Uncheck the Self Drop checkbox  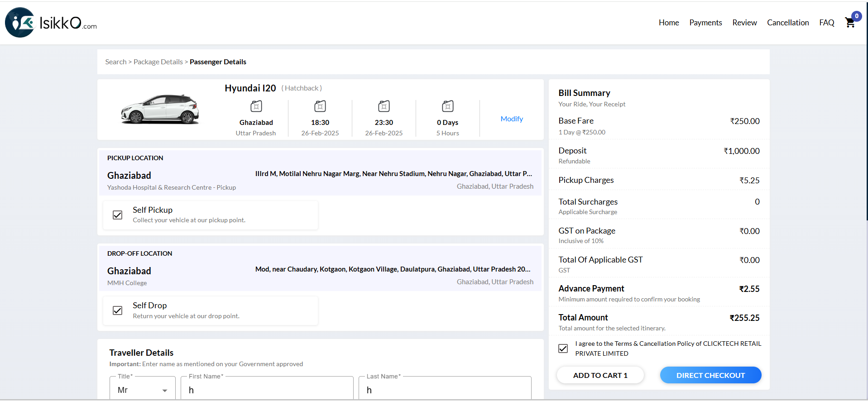coord(118,310)
